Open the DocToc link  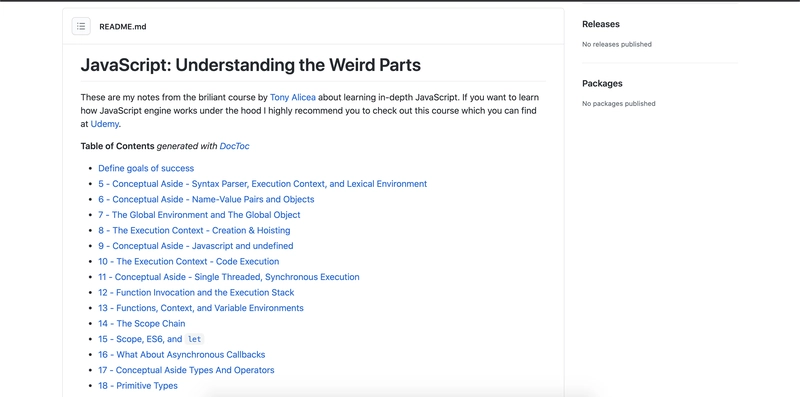tap(235, 146)
